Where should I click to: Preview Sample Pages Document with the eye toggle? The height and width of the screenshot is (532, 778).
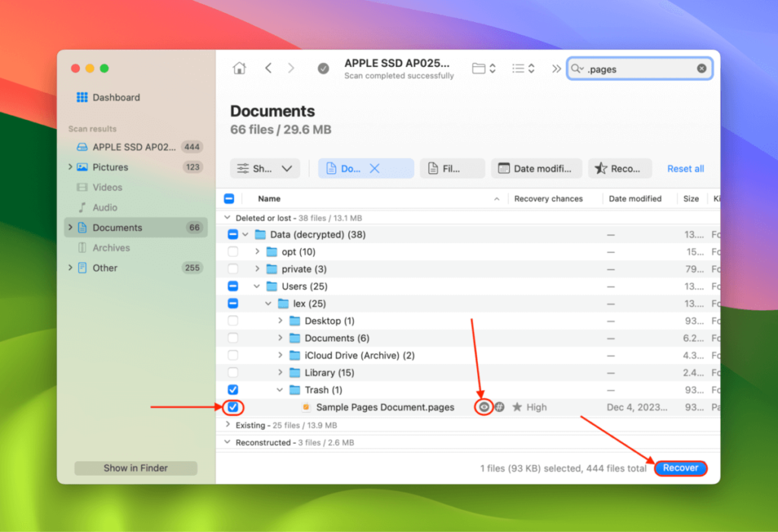484,407
